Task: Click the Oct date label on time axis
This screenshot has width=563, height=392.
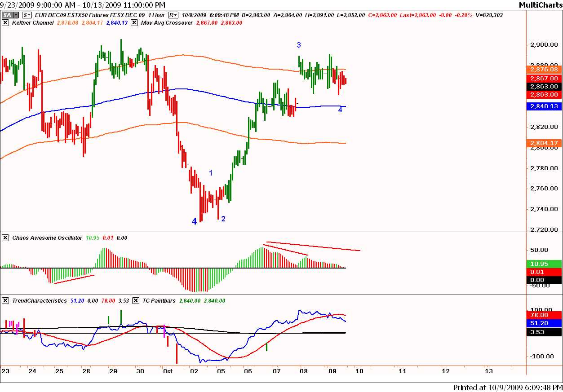Action: pyautogui.click(x=168, y=371)
